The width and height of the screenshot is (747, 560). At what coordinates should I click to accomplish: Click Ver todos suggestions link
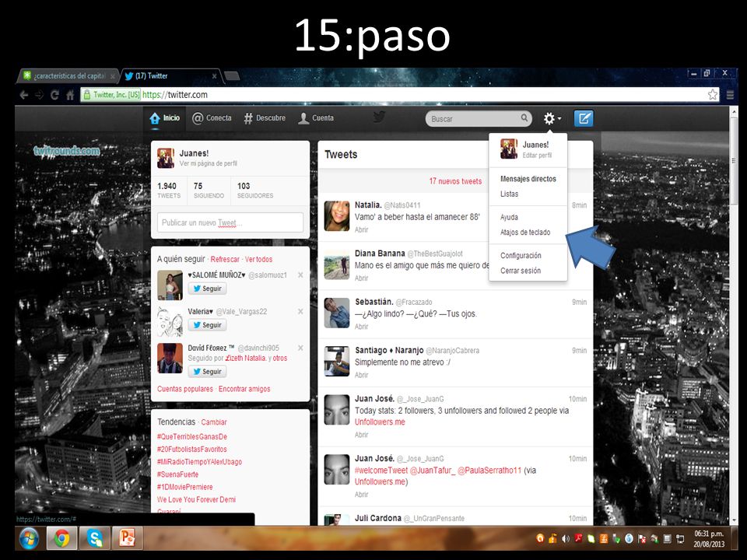click(x=258, y=260)
